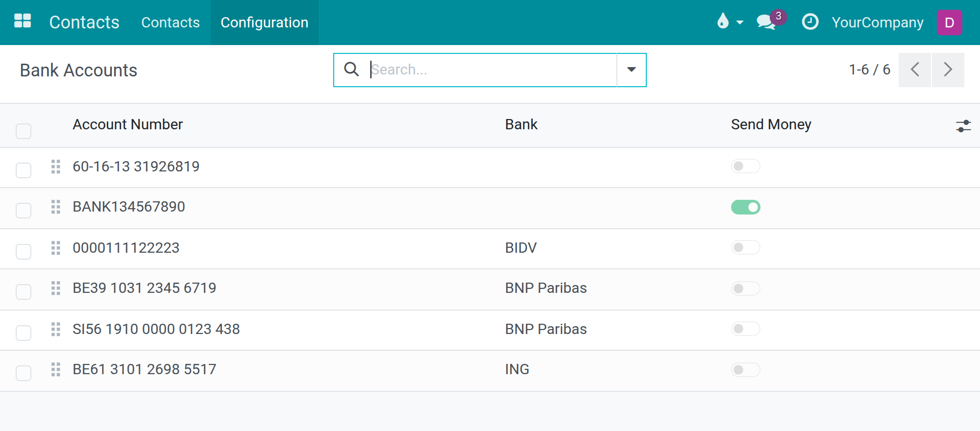
Task: Click the 1-6 / 6 pager counter
Action: (870, 70)
